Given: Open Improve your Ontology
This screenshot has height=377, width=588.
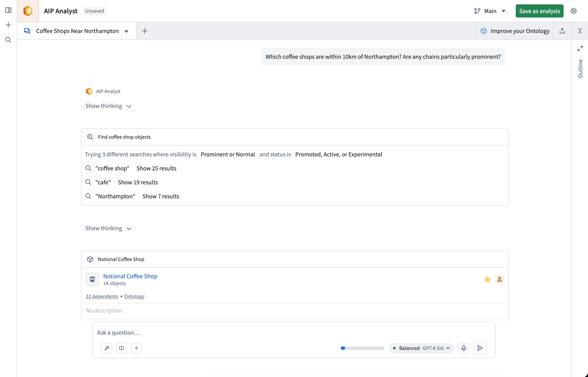Looking at the screenshot, I should point(515,31).
